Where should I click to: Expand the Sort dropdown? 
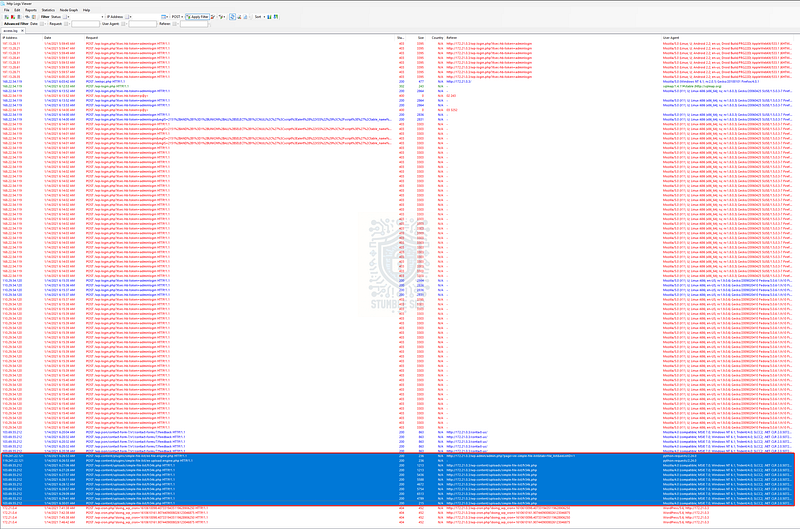pos(260,17)
